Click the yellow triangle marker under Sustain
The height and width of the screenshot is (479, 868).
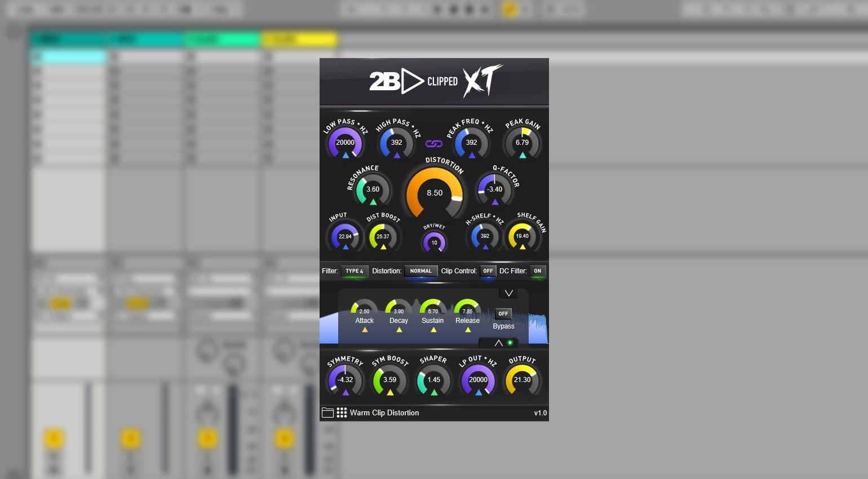pos(433,330)
